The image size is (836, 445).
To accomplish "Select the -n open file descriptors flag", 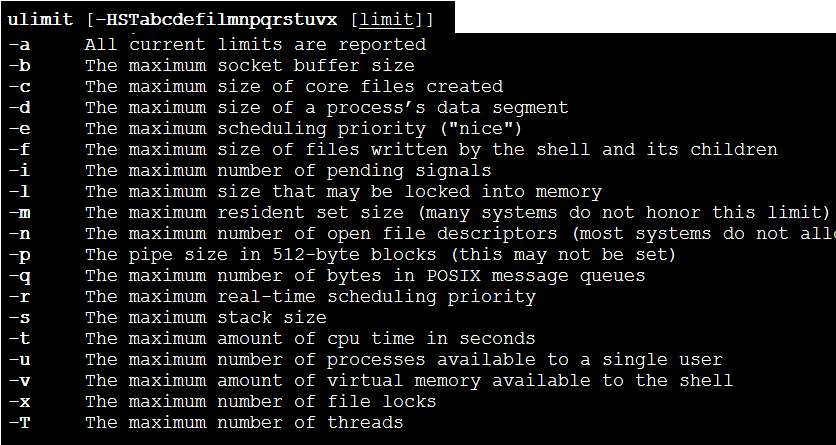I will (x=18, y=233).
